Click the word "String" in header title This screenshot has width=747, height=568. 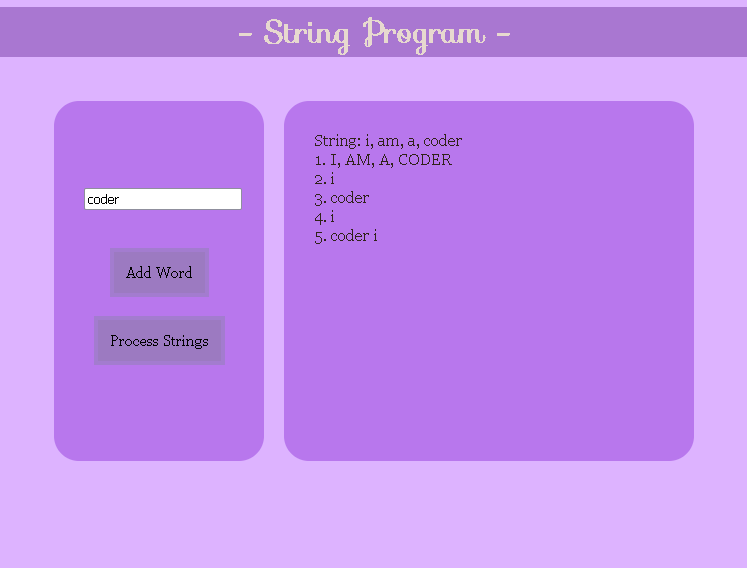pos(306,33)
